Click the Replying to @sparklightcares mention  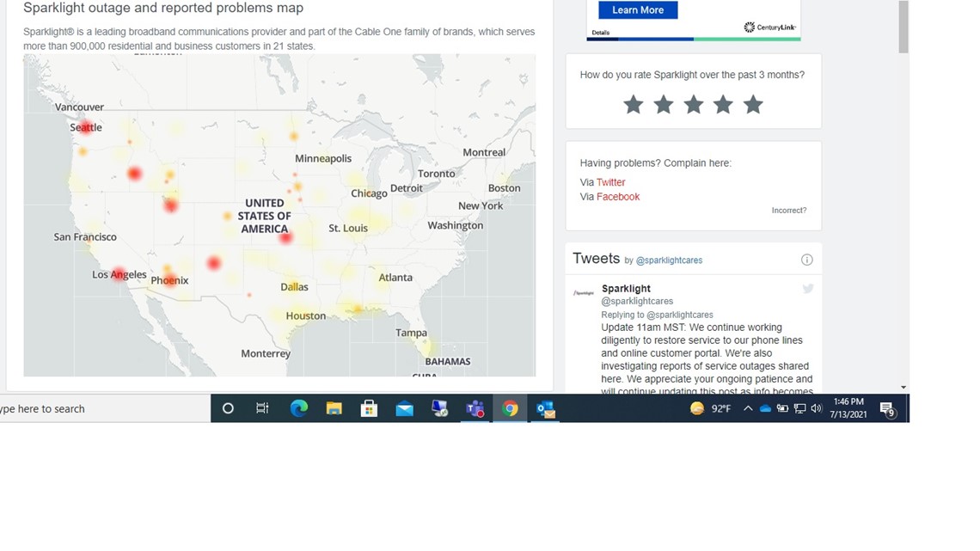pyautogui.click(x=680, y=315)
